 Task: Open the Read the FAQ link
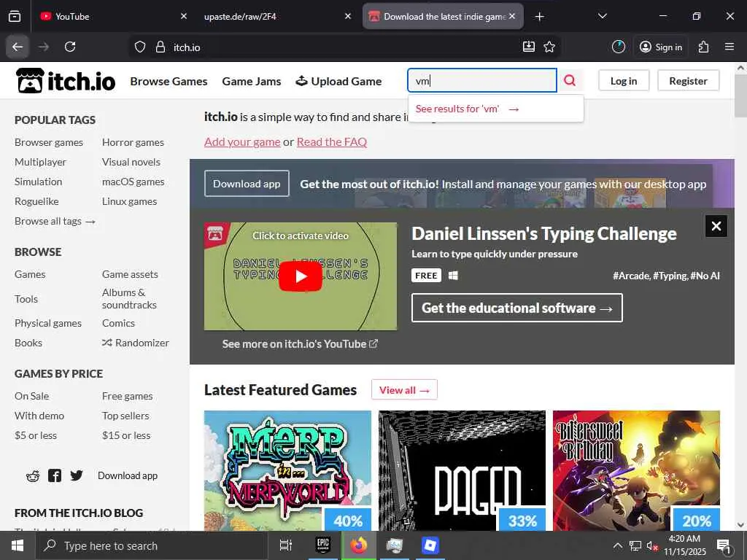[x=332, y=142]
